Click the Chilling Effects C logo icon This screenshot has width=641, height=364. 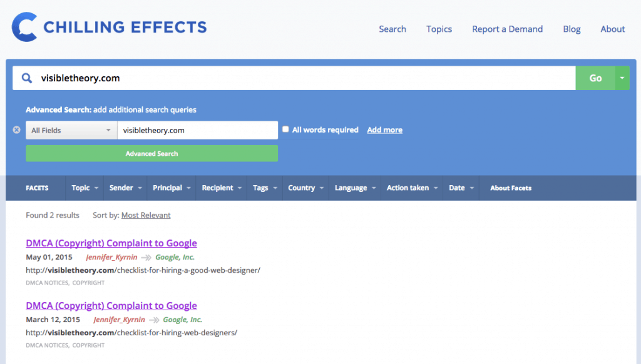click(x=24, y=27)
